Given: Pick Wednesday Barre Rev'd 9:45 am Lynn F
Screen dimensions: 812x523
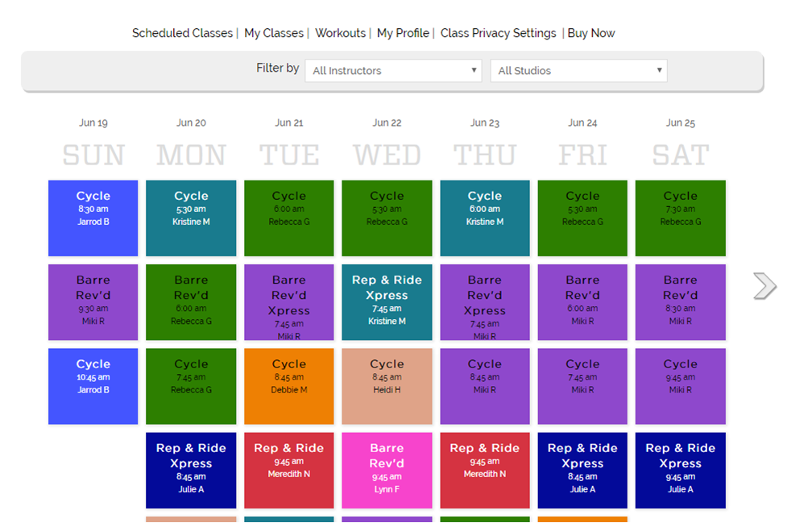Looking at the screenshot, I should pyautogui.click(x=387, y=470).
